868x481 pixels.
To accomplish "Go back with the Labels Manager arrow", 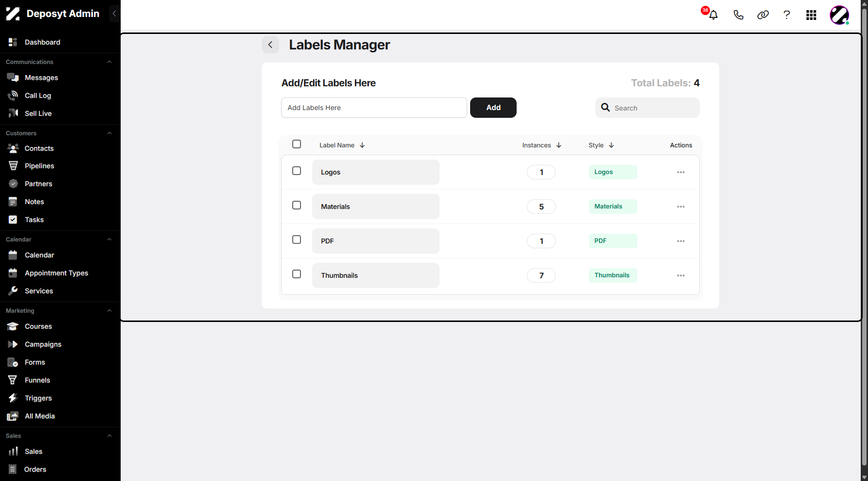I will pyautogui.click(x=270, y=45).
